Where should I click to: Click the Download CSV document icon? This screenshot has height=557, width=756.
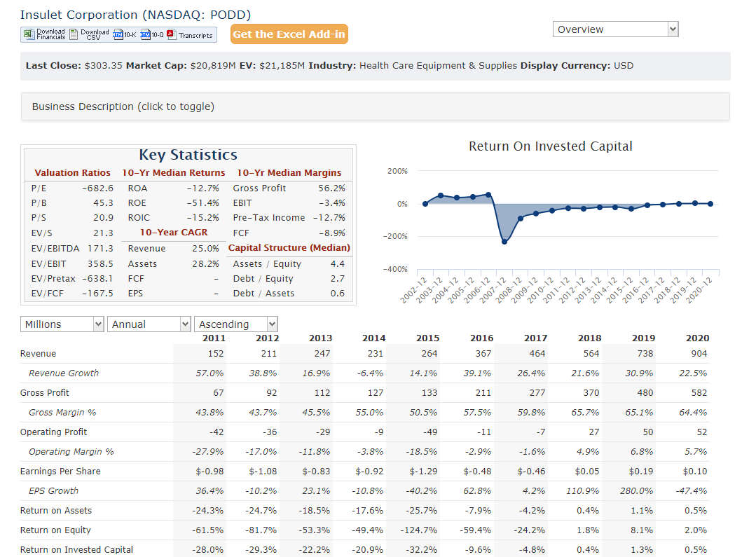[x=74, y=34]
